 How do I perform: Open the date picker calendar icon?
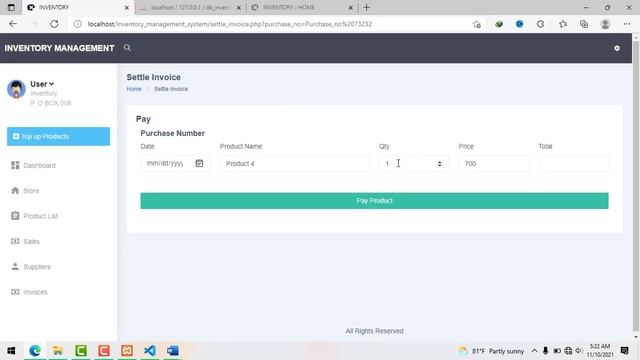pyautogui.click(x=199, y=163)
